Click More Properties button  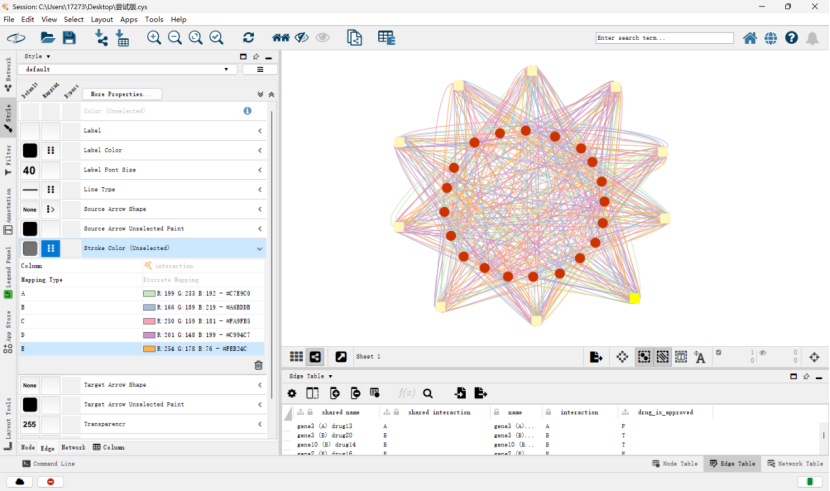click(122, 94)
